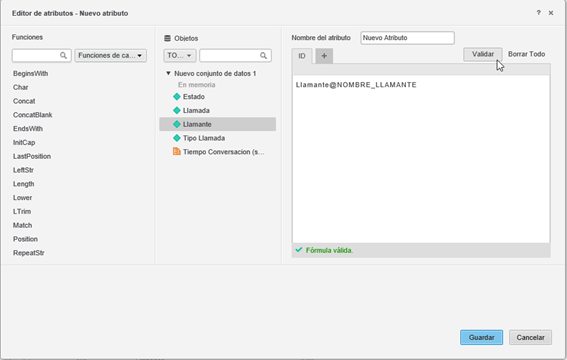This screenshot has height=360, width=567.
Task: Switch to the ID form tab
Action: [x=302, y=56]
